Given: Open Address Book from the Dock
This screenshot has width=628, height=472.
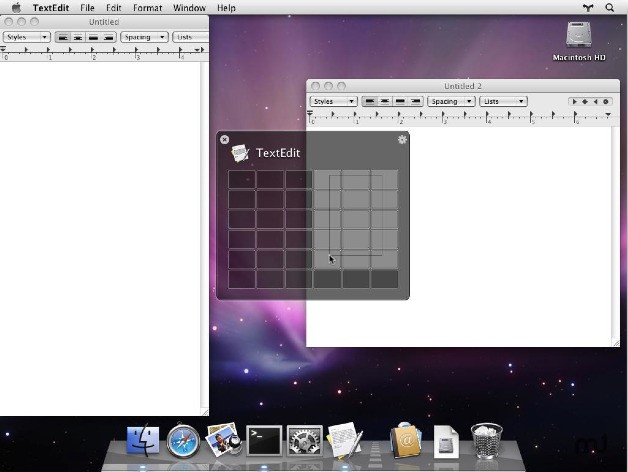Looking at the screenshot, I should tap(405, 440).
